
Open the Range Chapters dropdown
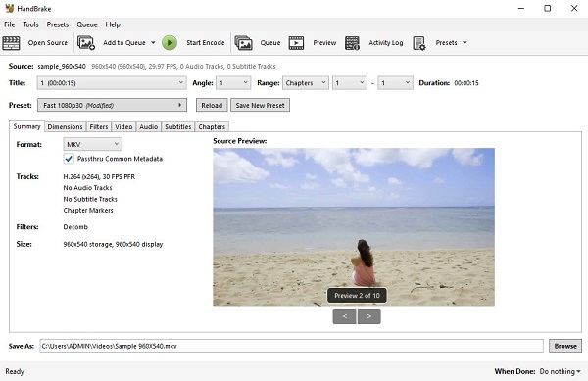(306, 83)
